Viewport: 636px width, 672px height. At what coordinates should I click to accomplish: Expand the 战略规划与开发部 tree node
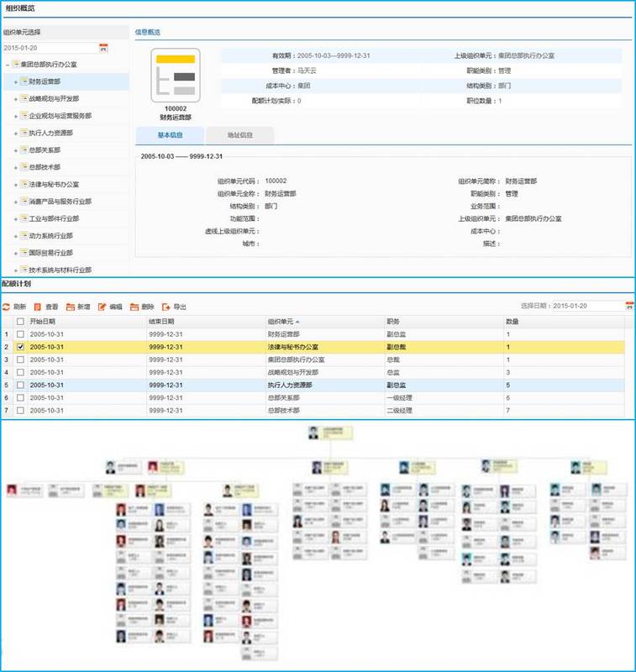tap(15, 98)
